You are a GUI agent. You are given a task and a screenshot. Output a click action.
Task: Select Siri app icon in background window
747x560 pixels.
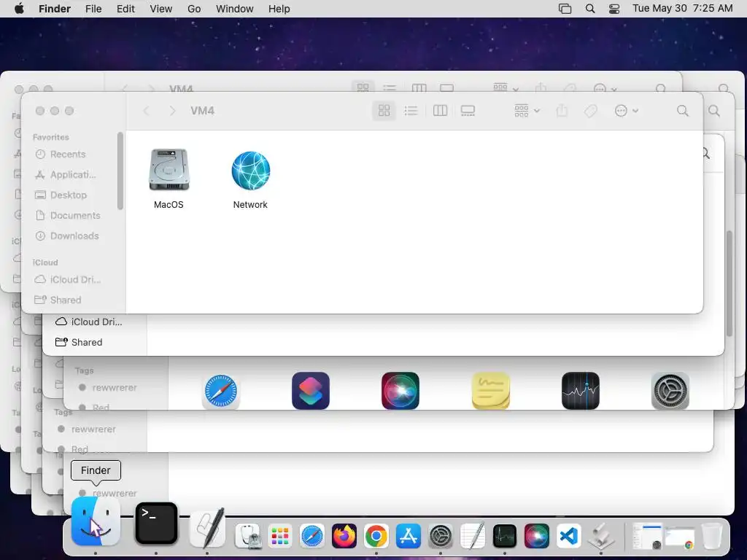[x=400, y=391]
